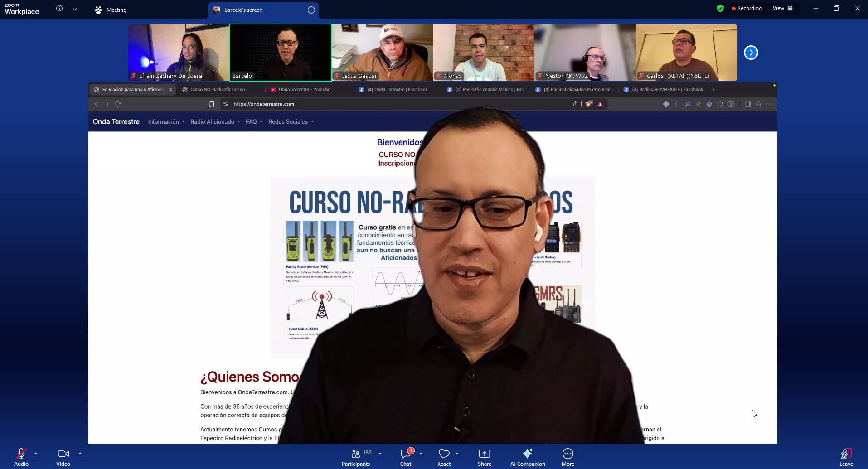This screenshot has width=868, height=469.
Task: Switch to the Meeting tab
Action: (x=111, y=10)
